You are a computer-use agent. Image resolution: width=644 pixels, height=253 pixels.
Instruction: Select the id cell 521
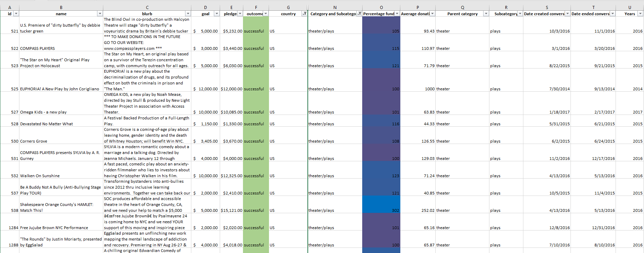point(10,25)
